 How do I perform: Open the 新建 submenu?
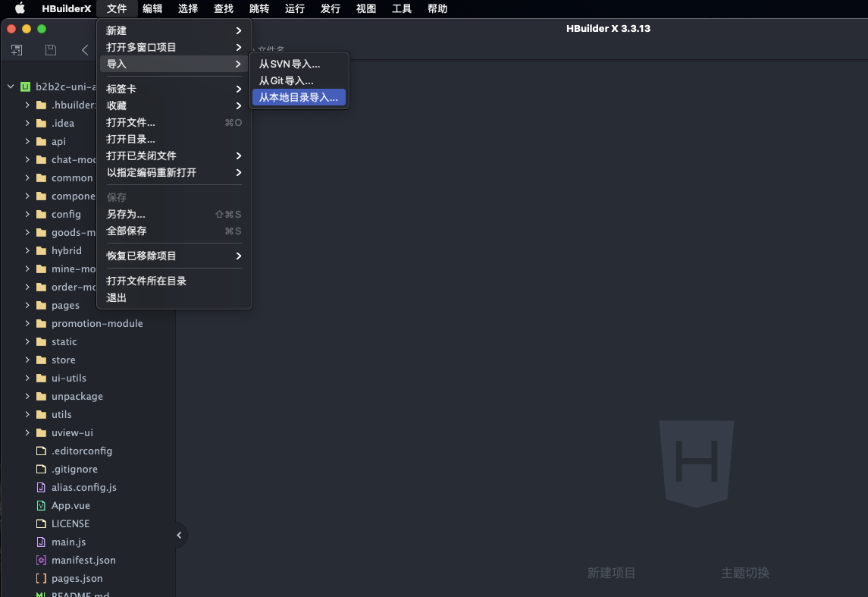[174, 30]
